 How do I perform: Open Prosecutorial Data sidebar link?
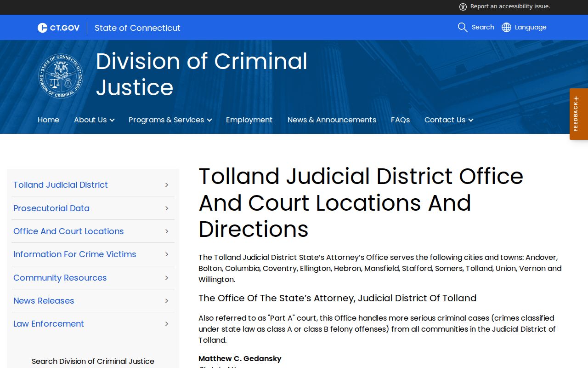(x=51, y=208)
